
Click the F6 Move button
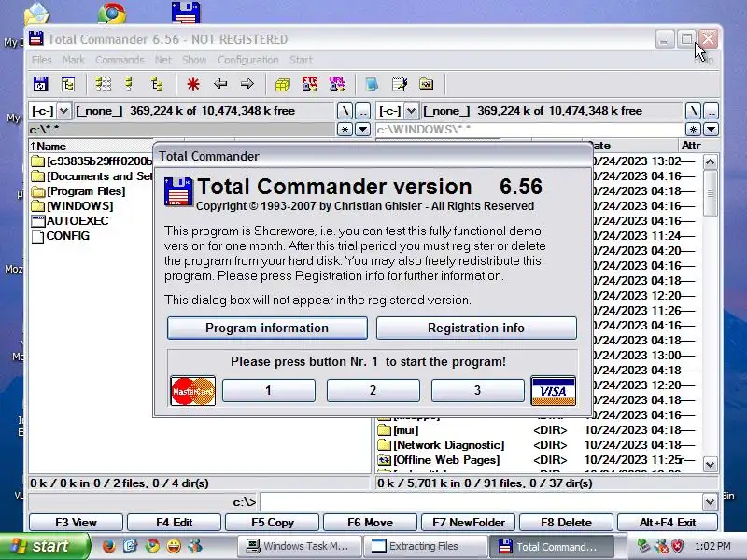click(370, 523)
